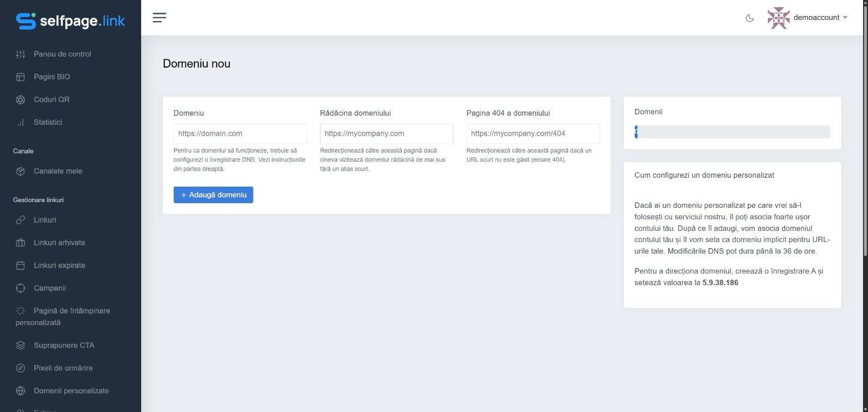
Task: Click the Campanii crosshair icon
Action: click(x=20, y=288)
